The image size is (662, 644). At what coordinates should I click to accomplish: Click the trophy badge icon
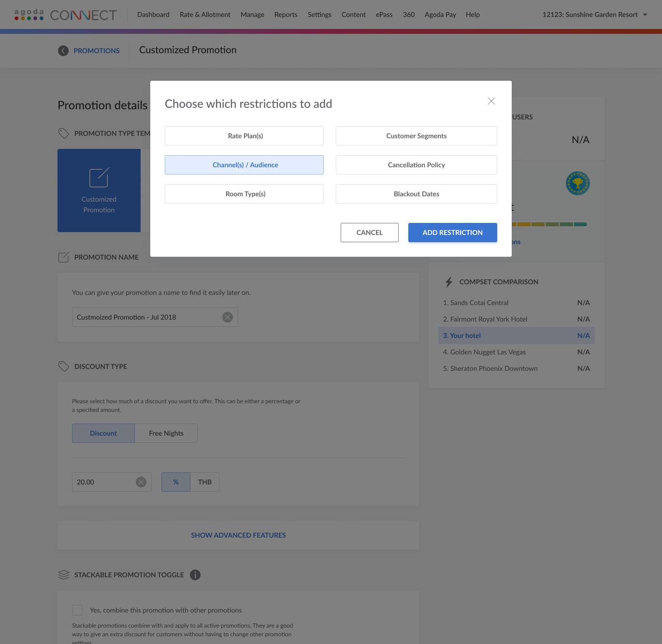(x=577, y=184)
